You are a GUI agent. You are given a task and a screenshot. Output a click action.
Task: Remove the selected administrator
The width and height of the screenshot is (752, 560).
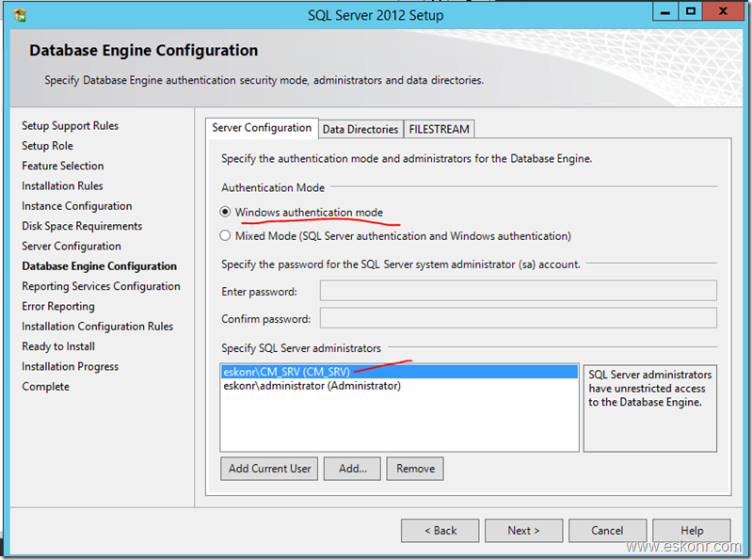click(415, 469)
